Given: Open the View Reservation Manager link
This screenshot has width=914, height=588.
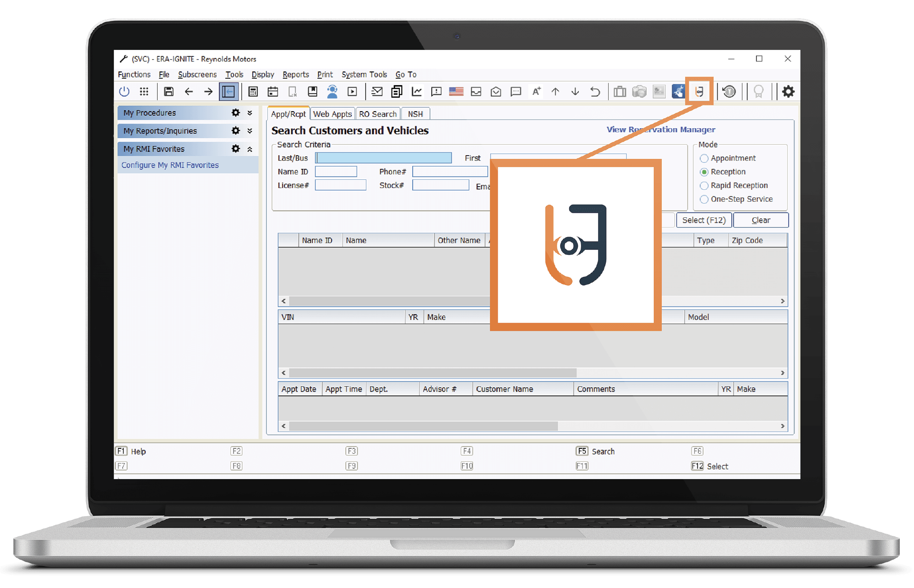Looking at the screenshot, I should click(x=661, y=129).
